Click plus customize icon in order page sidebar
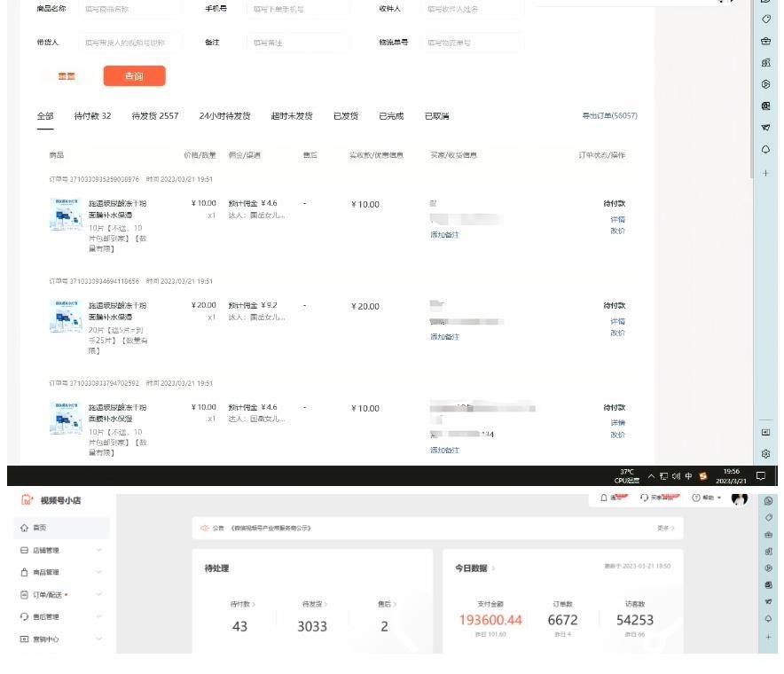The width and height of the screenshot is (784, 674). tap(765, 173)
